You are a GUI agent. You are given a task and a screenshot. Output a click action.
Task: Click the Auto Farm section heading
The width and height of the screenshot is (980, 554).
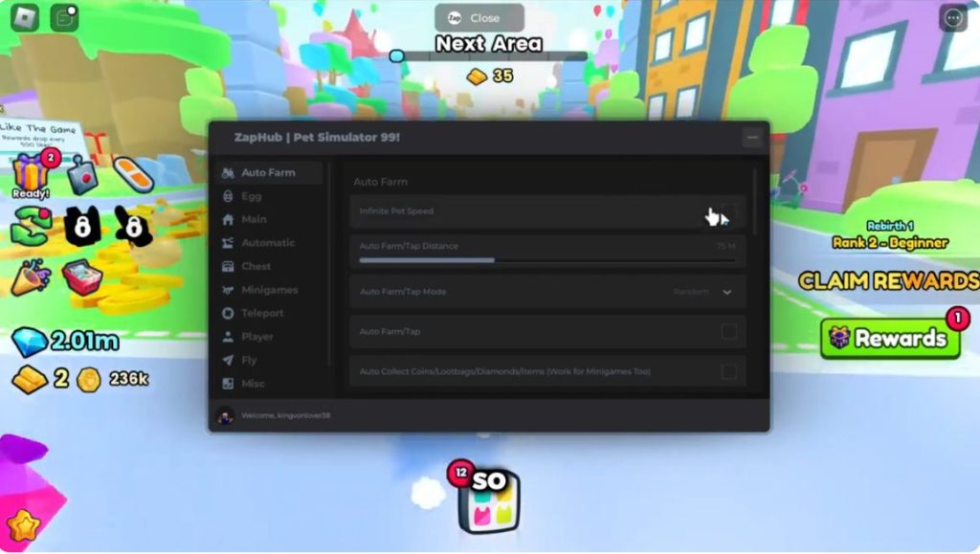click(380, 182)
